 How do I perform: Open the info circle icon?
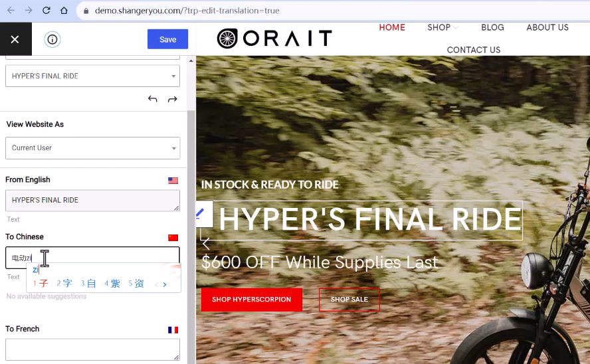click(52, 39)
